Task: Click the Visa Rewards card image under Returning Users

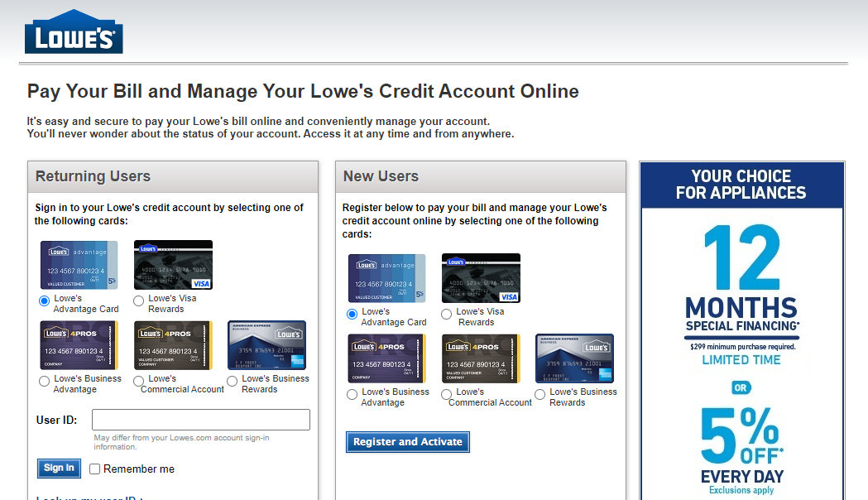Action: [173, 265]
